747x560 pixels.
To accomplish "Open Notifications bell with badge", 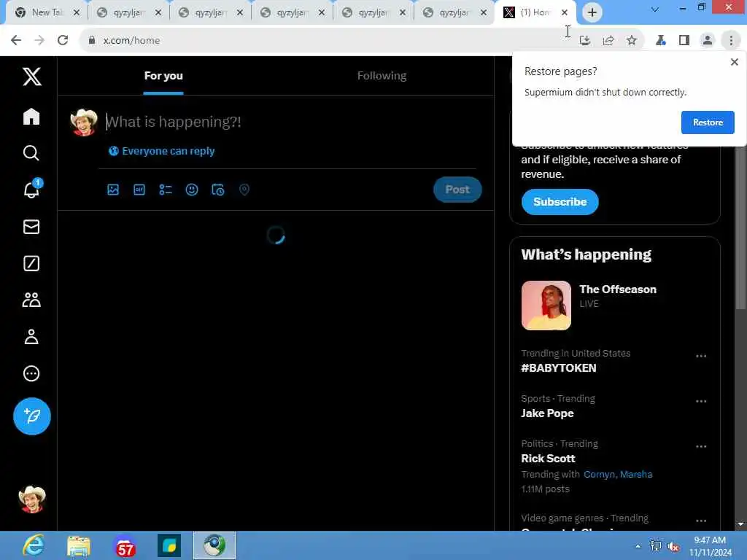I will point(31,189).
